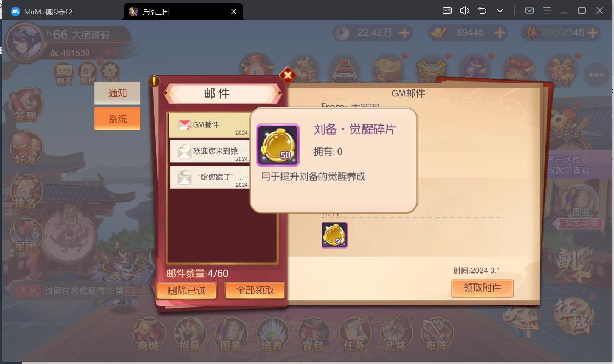Open the emulator hamburger menu
This screenshot has height=364, width=614.
click(x=547, y=10)
